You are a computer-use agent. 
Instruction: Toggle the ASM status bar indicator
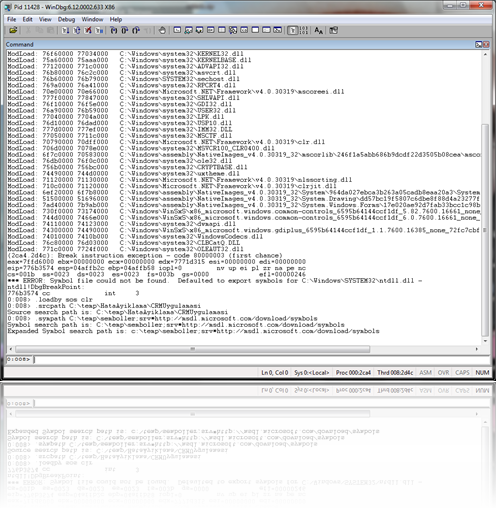pos(425,373)
